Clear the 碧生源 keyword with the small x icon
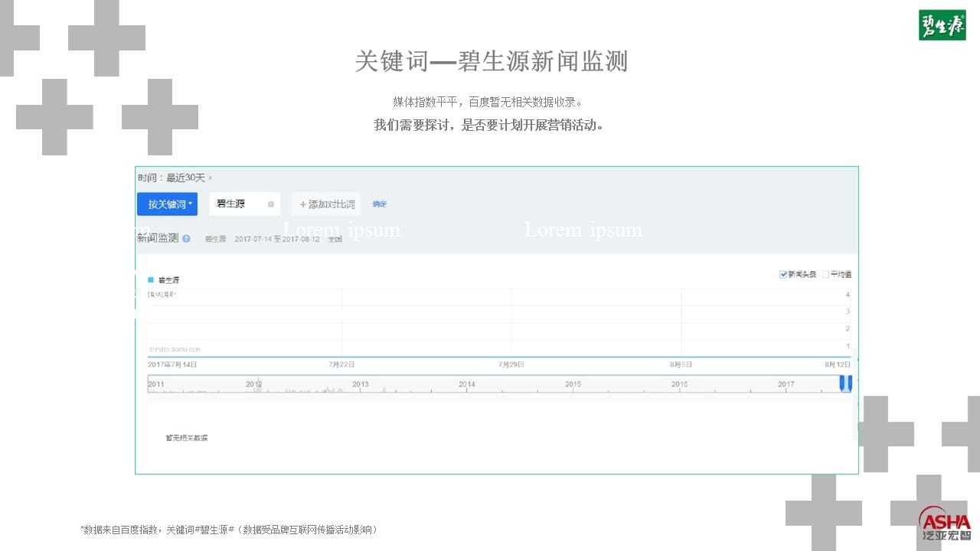Screen dimensions: 980x551 pos(270,204)
